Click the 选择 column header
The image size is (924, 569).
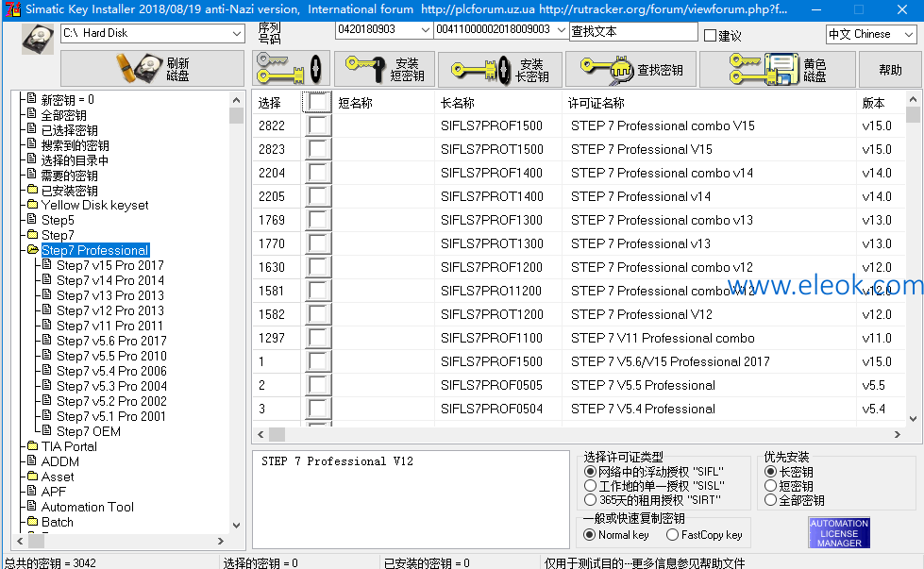pos(269,103)
